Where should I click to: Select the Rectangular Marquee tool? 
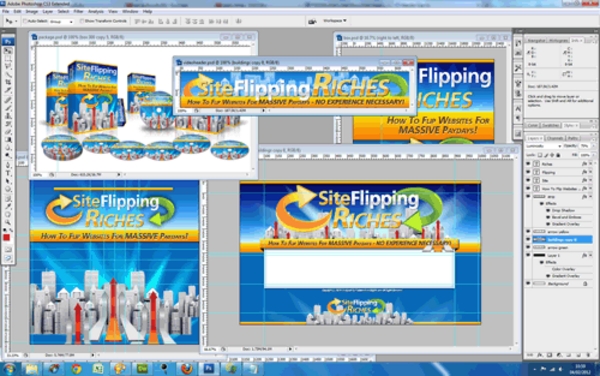pos(8,58)
